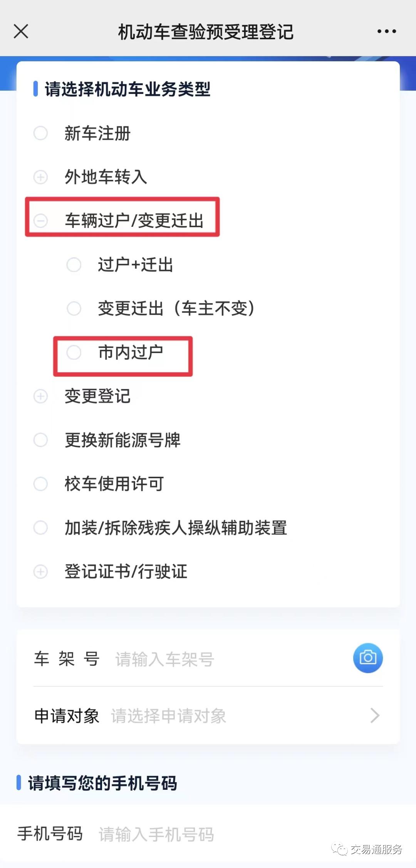Open the 申请对象 selection page
This screenshot has width=416, height=868.
(x=208, y=716)
